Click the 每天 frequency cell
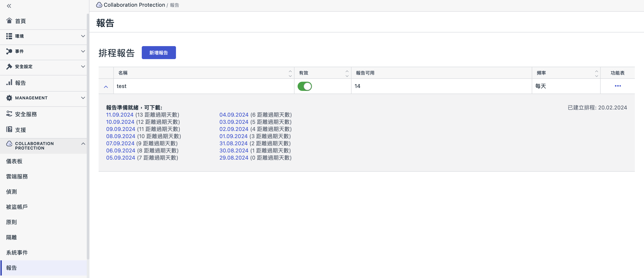Viewport: 644px width, 278px height. [x=566, y=86]
